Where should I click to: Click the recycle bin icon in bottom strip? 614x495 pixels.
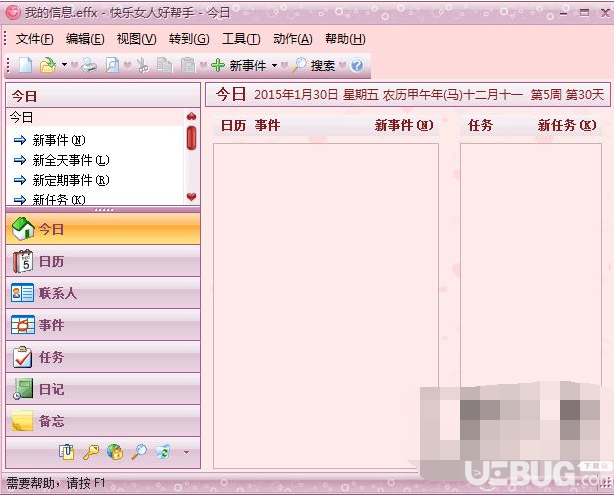[163, 452]
